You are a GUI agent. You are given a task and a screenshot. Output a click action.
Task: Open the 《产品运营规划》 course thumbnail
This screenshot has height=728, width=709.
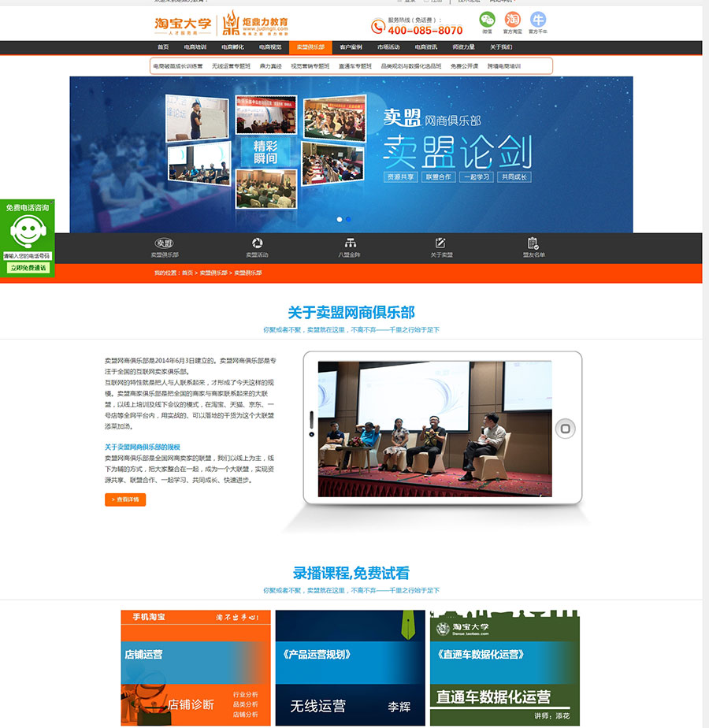(350, 667)
